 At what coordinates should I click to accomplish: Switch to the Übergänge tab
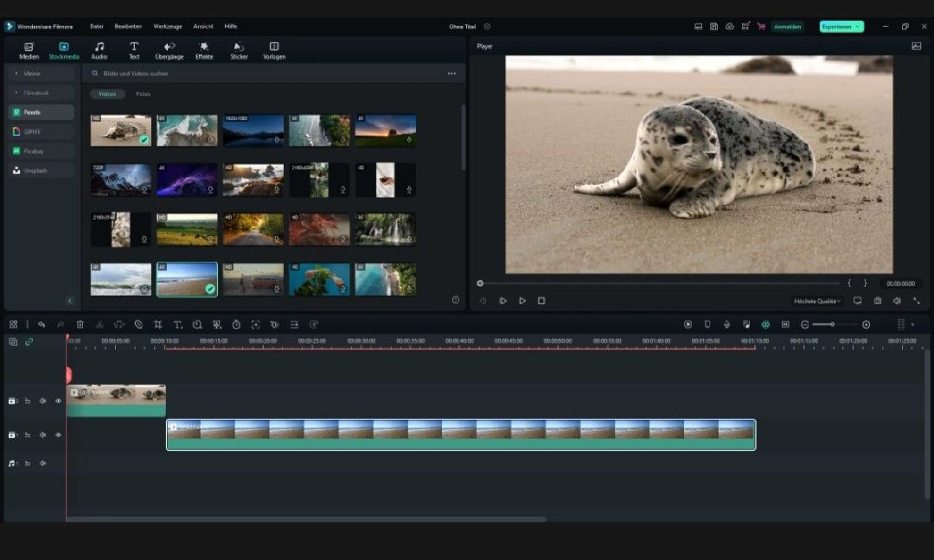(170, 51)
